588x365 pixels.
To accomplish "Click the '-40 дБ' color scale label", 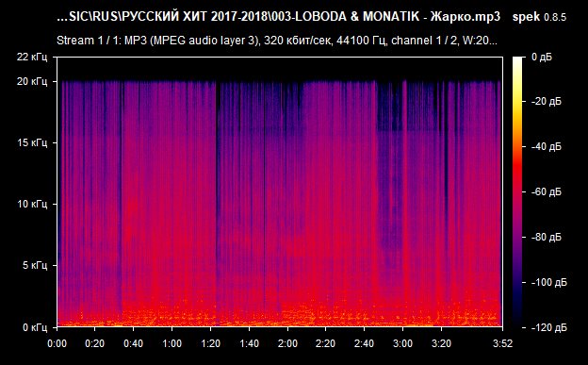I will click(x=547, y=146).
